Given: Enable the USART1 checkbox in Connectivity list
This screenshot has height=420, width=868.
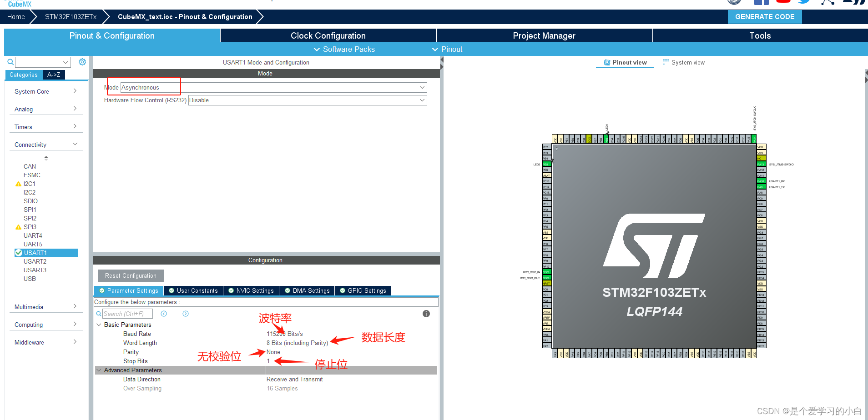Looking at the screenshot, I should tap(18, 253).
